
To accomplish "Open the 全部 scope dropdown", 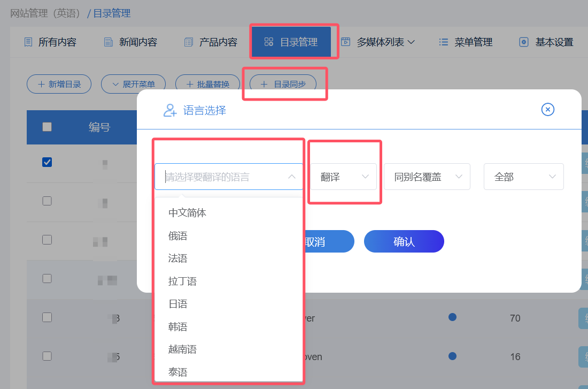I will pyautogui.click(x=523, y=177).
